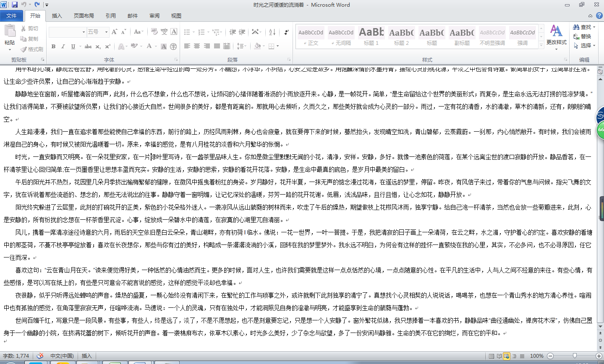604x364 pixels.
Task: Click the Copy (复制) button
Action: pyautogui.click(x=29, y=39)
